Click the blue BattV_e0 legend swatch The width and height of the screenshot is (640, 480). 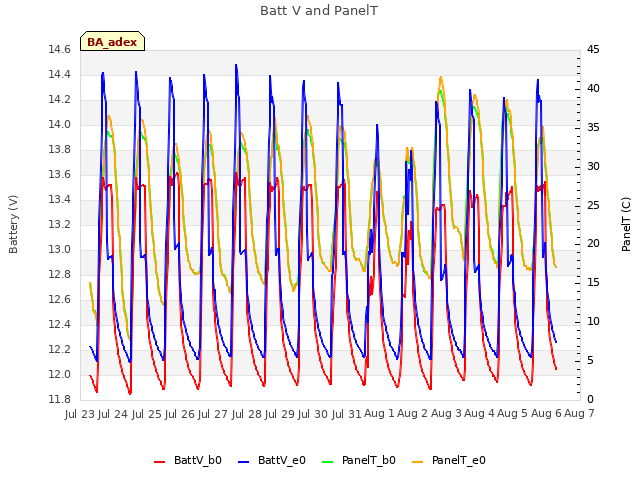coord(244,462)
